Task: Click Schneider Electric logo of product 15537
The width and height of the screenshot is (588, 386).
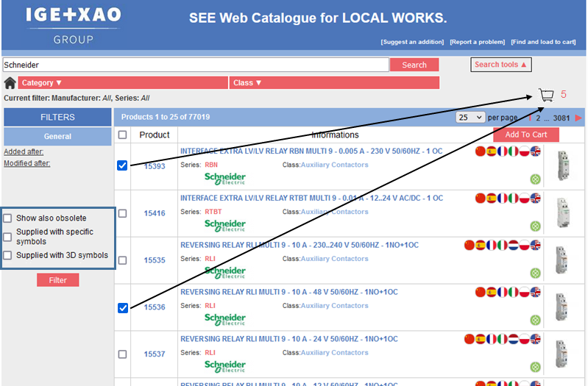Action: (225, 366)
